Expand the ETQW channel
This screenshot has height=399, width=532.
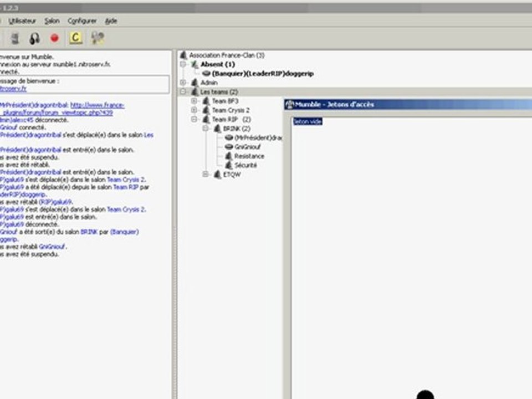tap(205, 175)
